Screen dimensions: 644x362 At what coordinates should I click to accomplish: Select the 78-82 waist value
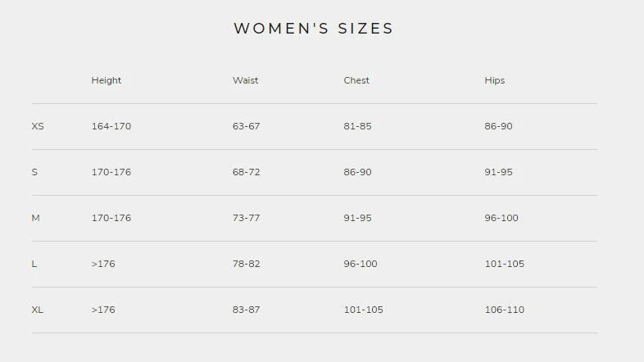(246, 264)
